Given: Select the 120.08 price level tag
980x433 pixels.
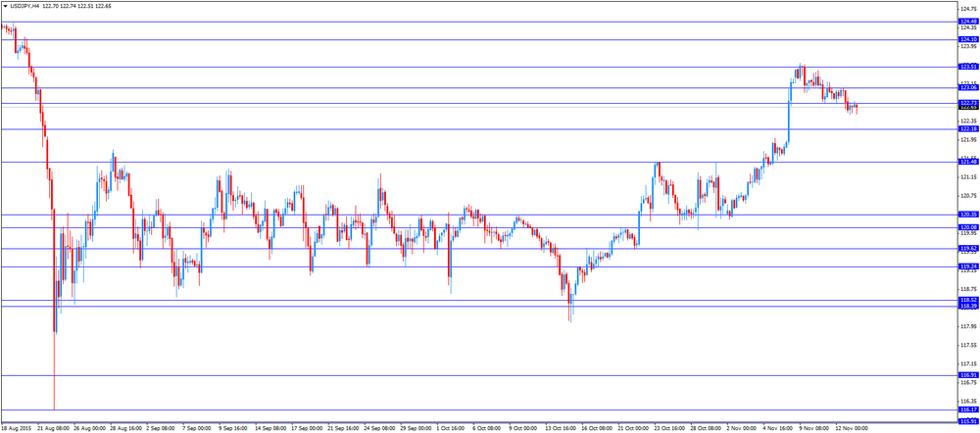Looking at the screenshot, I should (968, 227).
